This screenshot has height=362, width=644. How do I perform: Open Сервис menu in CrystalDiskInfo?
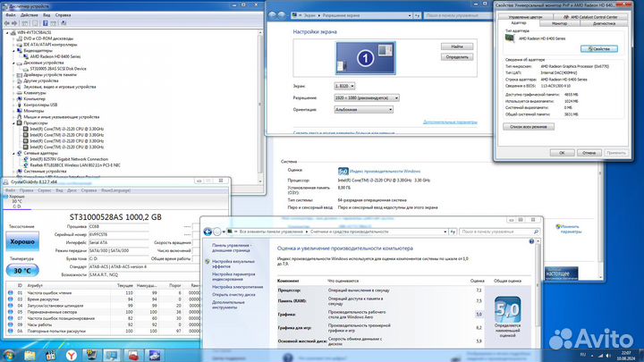45,190
